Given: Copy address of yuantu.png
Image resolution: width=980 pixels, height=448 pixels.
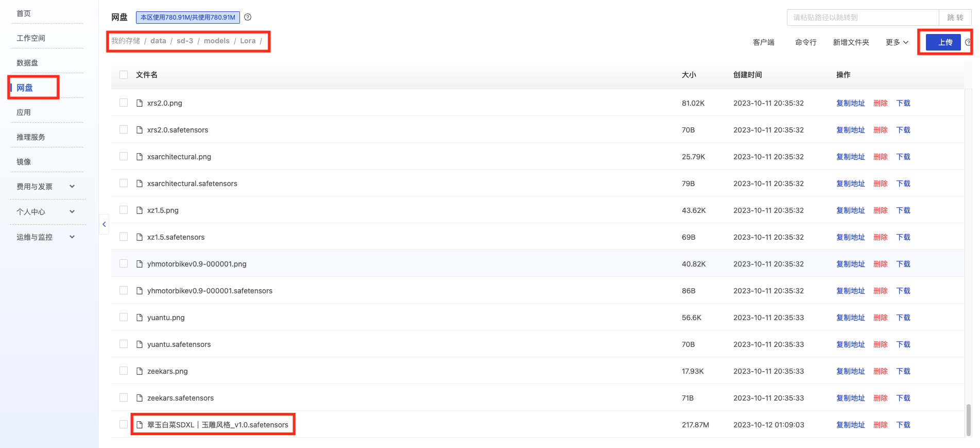Looking at the screenshot, I should coord(851,318).
